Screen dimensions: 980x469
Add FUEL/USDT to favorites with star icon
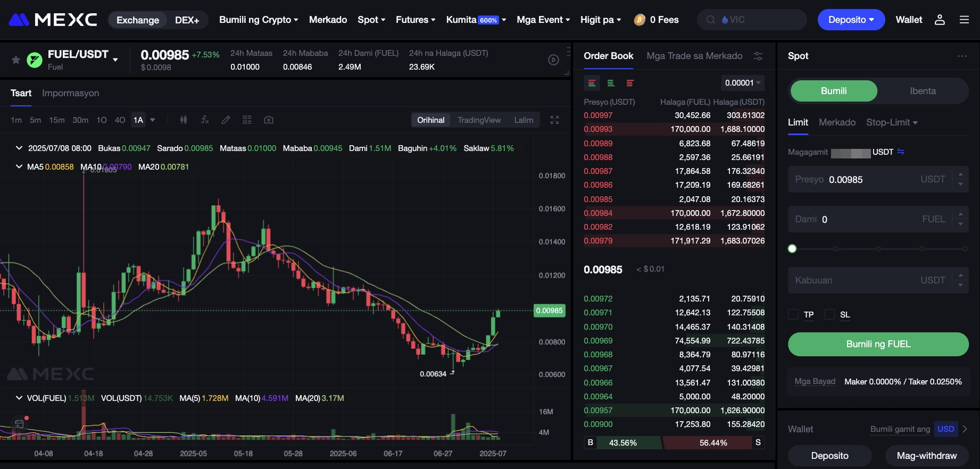16,60
